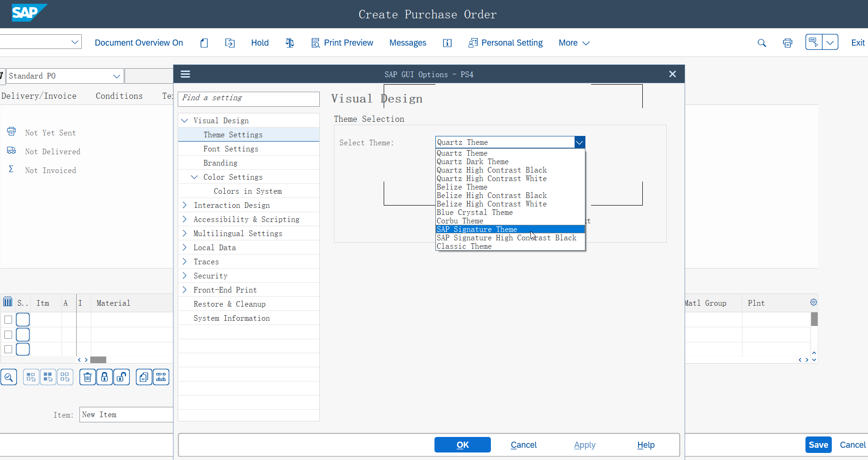Image resolution: width=868 pixels, height=460 pixels.
Task: Tick the third item row checkbox
Action: click(x=8, y=349)
